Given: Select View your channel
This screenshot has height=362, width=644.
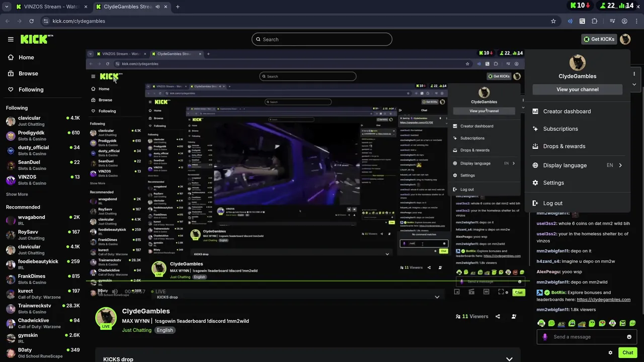Looking at the screenshot, I should coord(577,89).
